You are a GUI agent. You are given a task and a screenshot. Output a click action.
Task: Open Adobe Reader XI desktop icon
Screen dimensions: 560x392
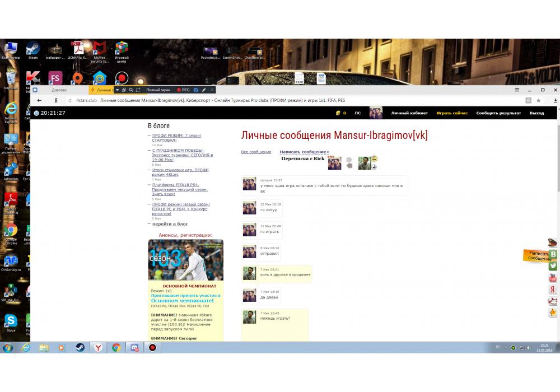pyautogui.click(x=11, y=203)
